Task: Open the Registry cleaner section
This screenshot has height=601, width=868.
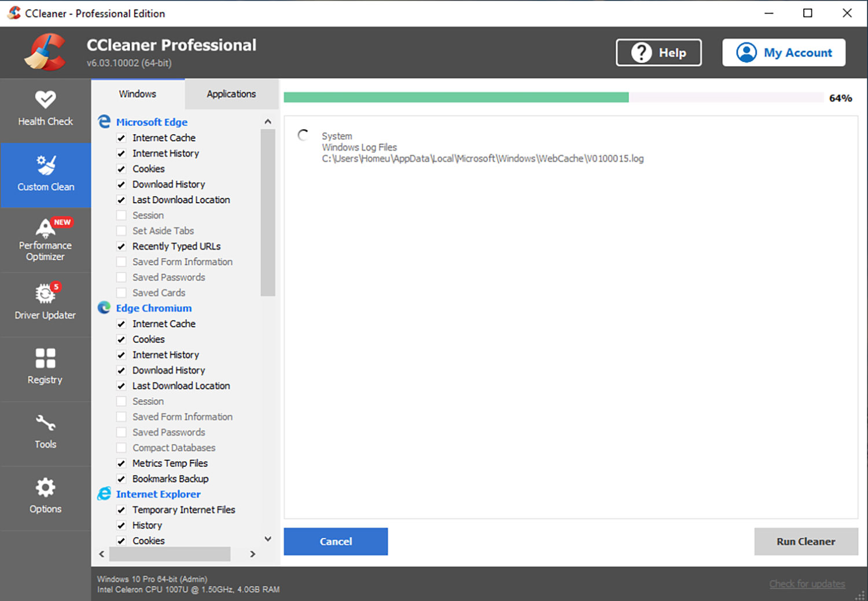Action: click(45, 369)
